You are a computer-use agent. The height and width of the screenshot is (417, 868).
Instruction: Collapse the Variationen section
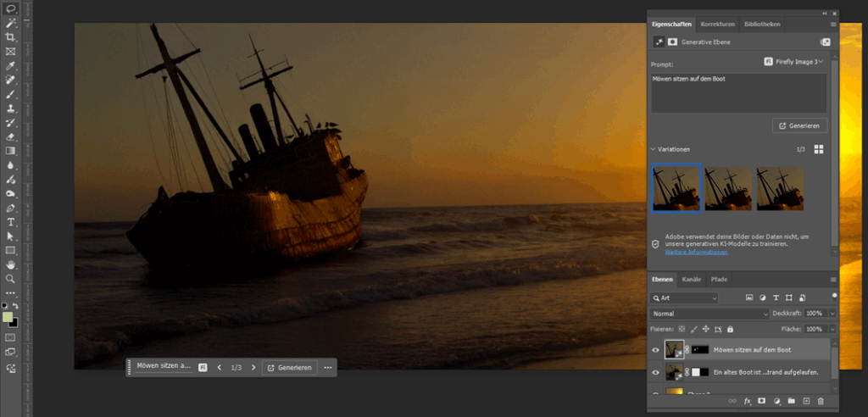coord(654,149)
